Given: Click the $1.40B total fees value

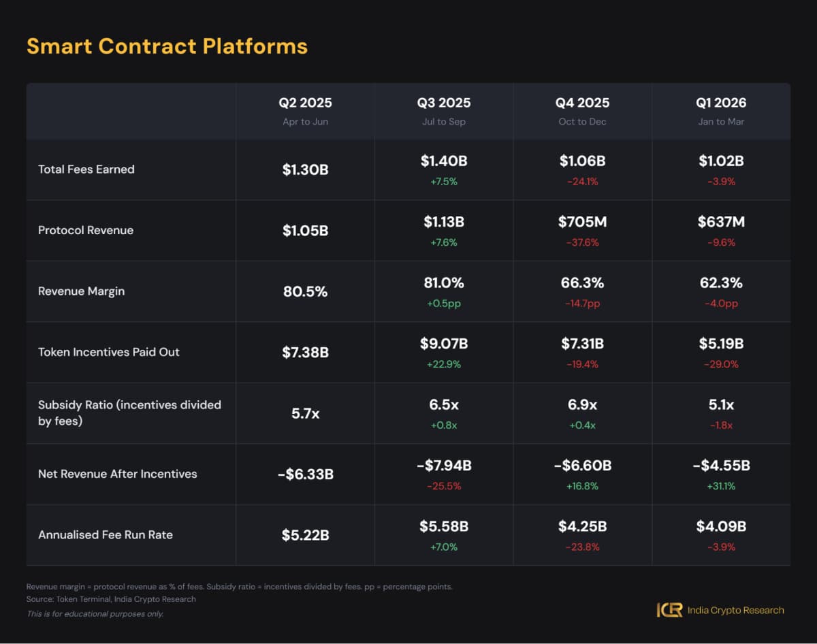Looking at the screenshot, I should click(444, 161).
